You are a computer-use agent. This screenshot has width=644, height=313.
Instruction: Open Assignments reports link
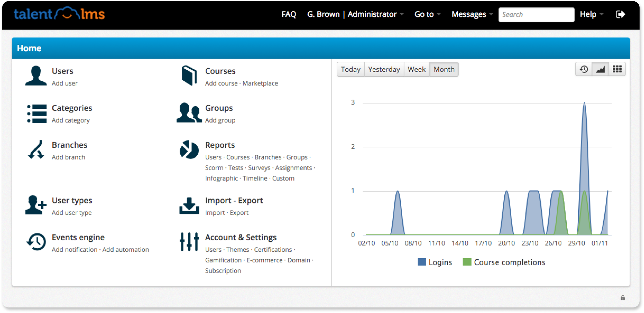tap(293, 168)
